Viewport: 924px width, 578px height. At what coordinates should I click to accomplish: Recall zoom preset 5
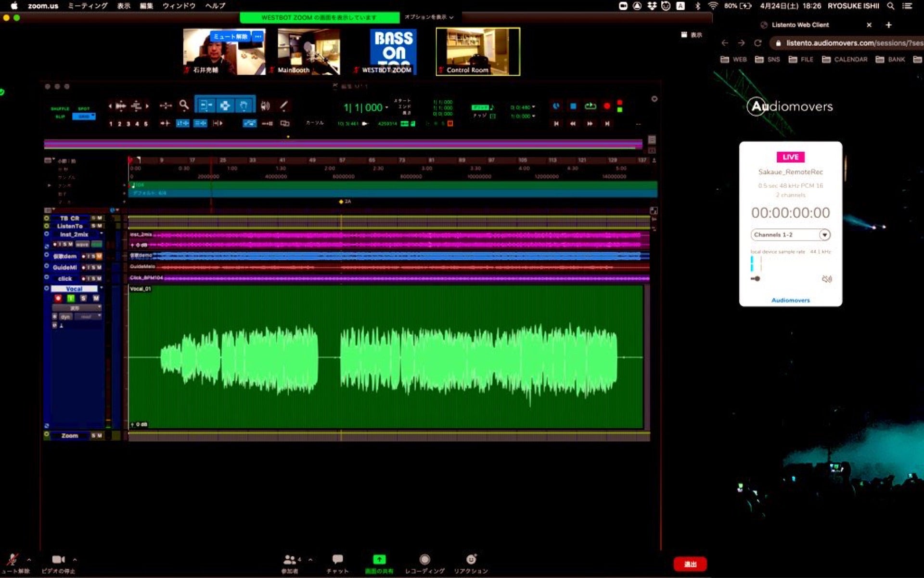tap(146, 124)
